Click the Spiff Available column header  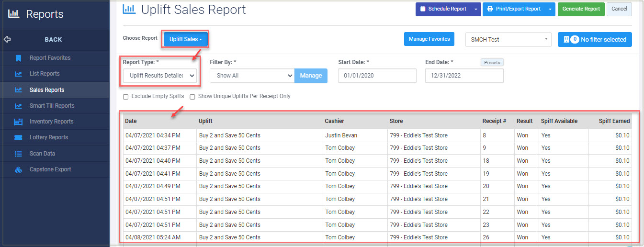point(564,121)
